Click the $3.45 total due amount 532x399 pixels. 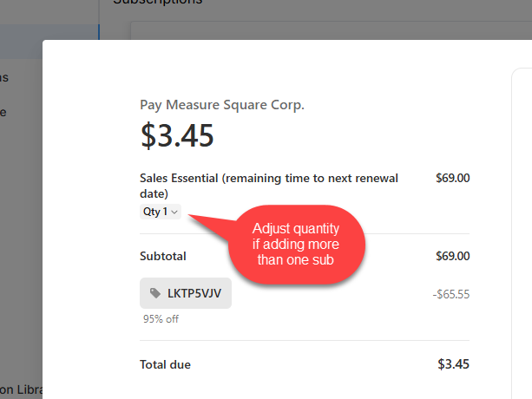coord(453,364)
